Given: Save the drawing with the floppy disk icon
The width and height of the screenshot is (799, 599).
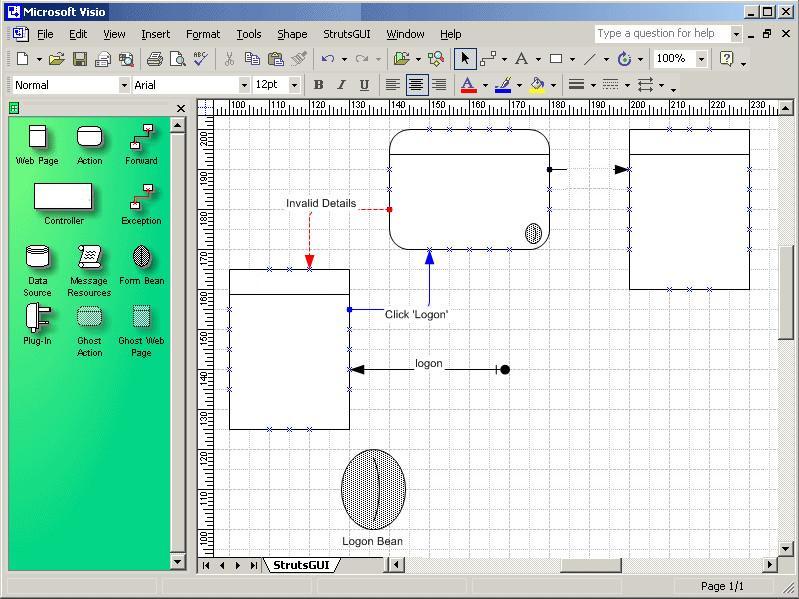Looking at the screenshot, I should click(79, 59).
